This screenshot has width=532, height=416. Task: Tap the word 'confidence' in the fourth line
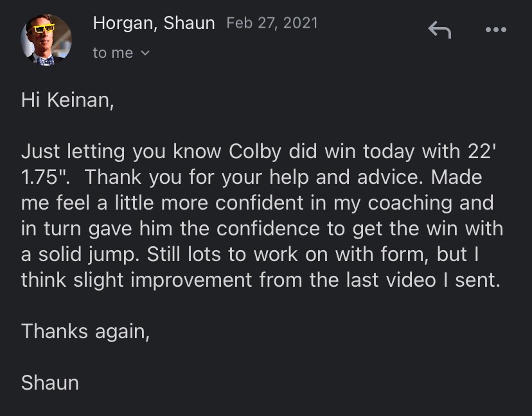tap(269, 228)
